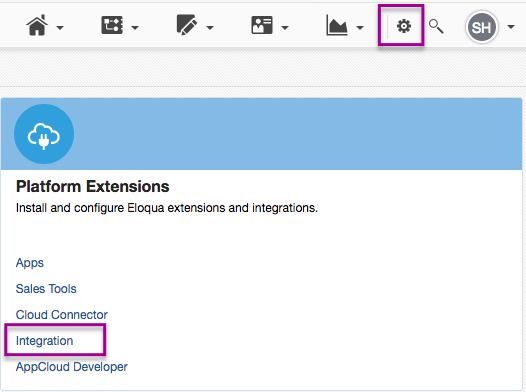Open the Home icon in the navigation bar
Image resolution: width=526 pixels, height=392 pixels.
coord(37,25)
